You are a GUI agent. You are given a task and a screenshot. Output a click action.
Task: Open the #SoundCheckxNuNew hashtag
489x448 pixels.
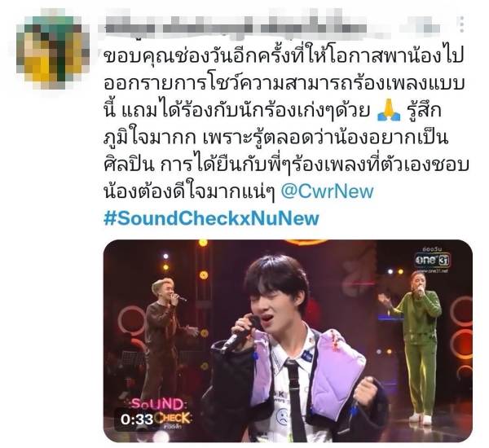tap(211, 218)
